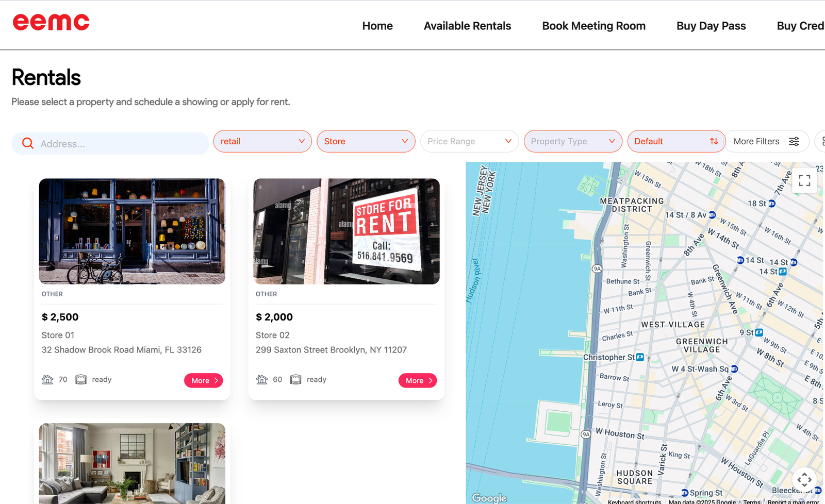Click the search magnifier icon
Image resolution: width=825 pixels, height=504 pixels.
tap(28, 143)
